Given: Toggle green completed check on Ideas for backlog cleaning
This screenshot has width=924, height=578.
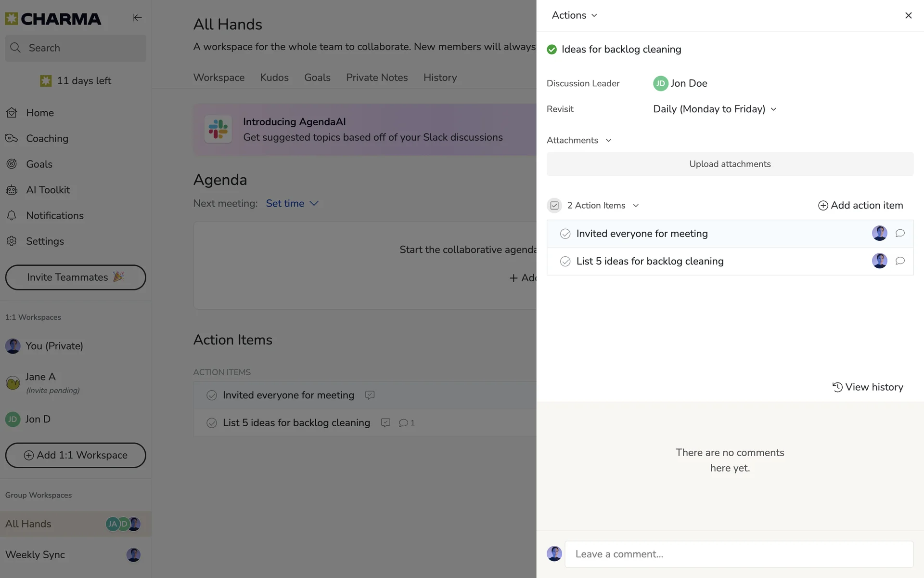Looking at the screenshot, I should pyautogui.click(x=552, y=49).
